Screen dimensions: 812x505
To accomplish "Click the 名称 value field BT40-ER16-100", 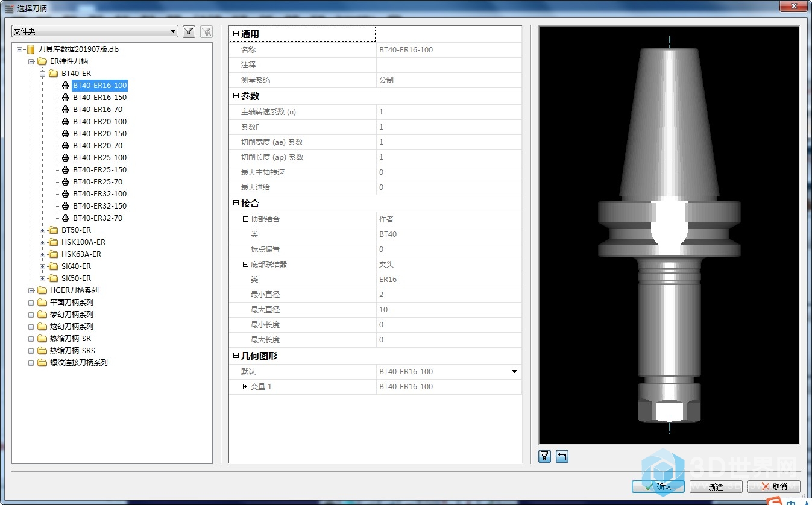I will pos(449,50).
